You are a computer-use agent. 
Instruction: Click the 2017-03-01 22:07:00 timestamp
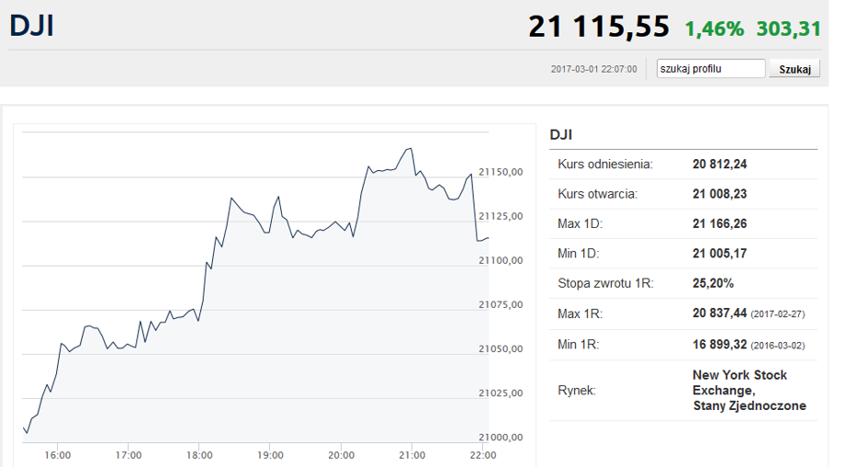593,70
